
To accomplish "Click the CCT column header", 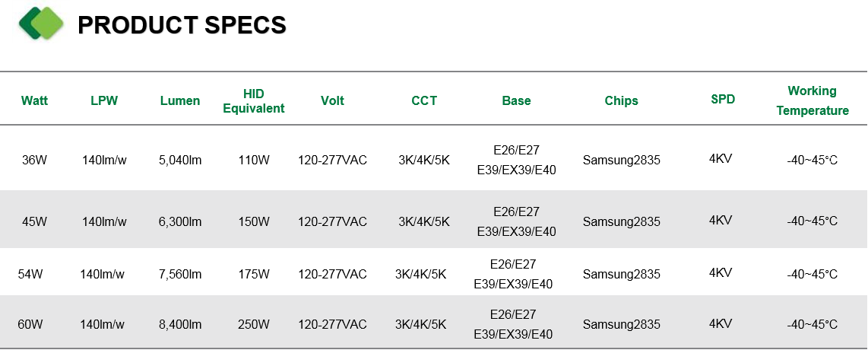I will (424, 100).
